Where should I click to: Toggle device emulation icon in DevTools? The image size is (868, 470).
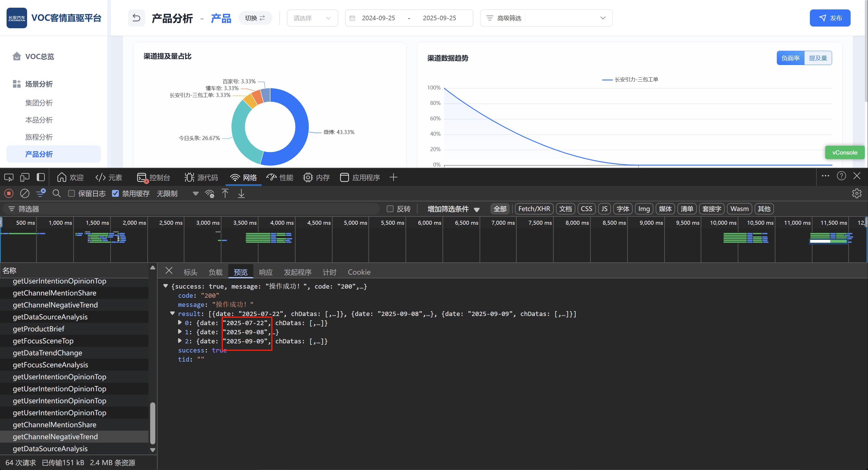point(25,177)
